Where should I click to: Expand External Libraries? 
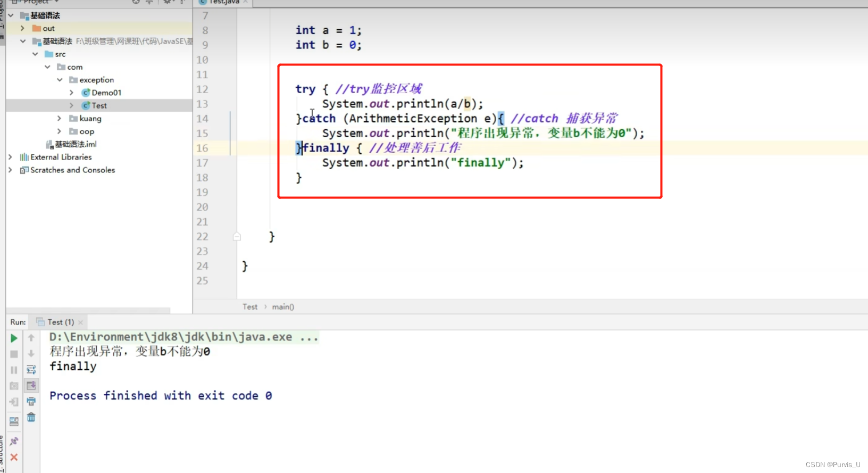(x=10, y=157)
